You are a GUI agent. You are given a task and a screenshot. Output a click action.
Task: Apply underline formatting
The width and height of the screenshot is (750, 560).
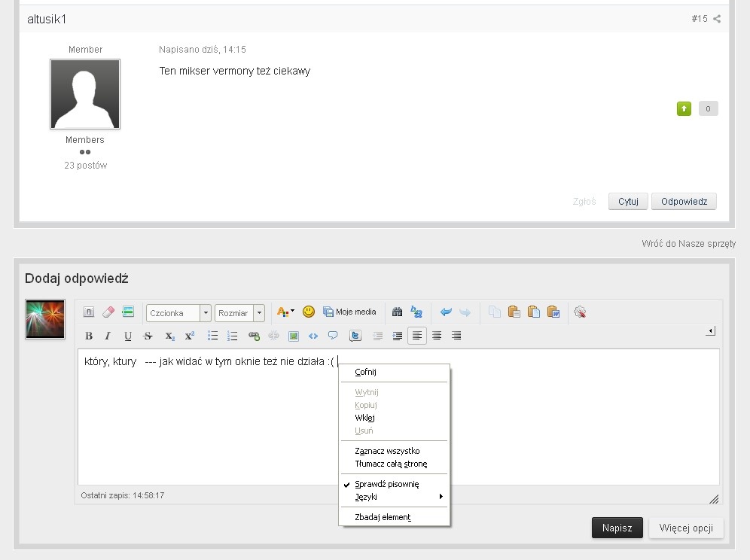pyautogui.click(x=127, y=336)
